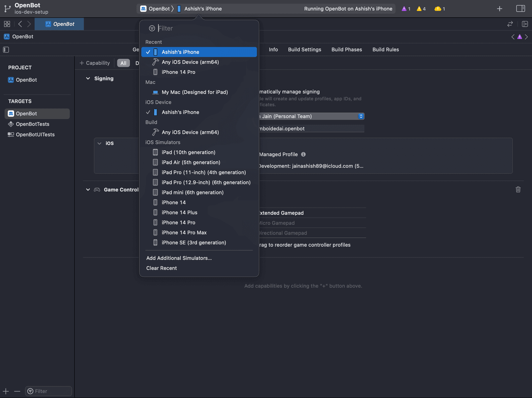Open the Build Rules tab
This screenshot has height=398, width=532.
coord(386,50)
